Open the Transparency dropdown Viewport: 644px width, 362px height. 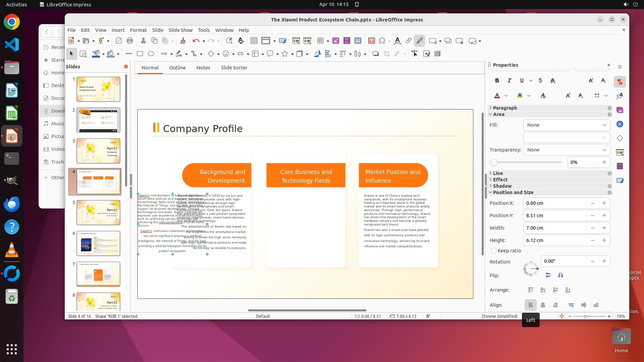(x=566, y=150)
